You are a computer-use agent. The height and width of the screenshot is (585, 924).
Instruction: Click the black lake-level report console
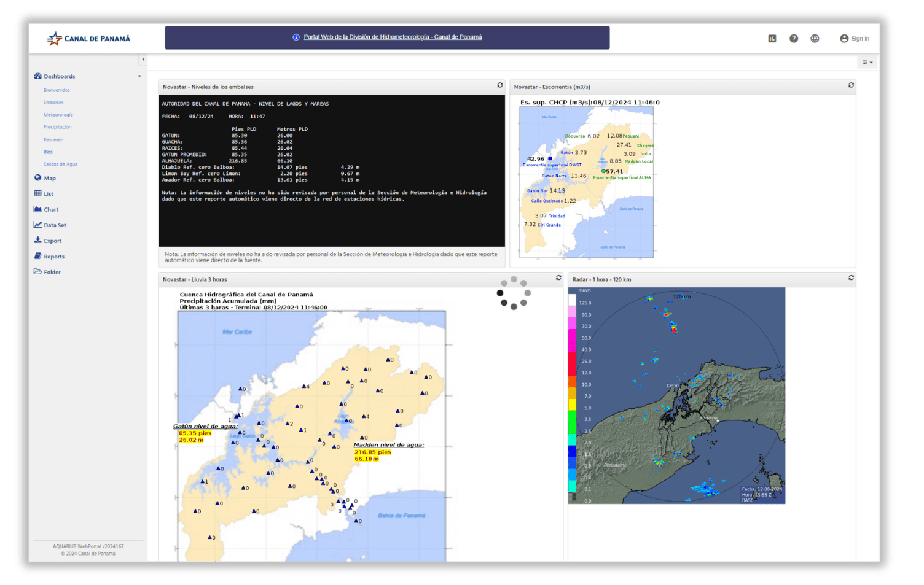[332, 171]
